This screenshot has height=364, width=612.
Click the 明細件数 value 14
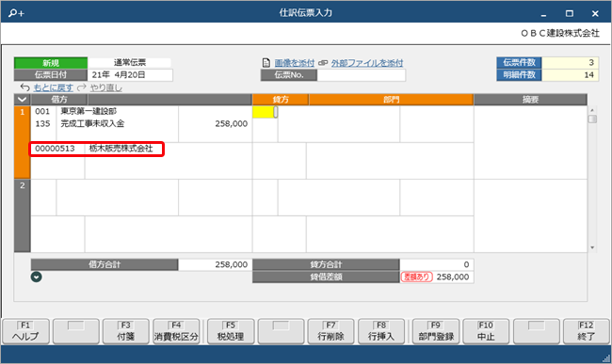pyautogui.click(x=570, y=75)
